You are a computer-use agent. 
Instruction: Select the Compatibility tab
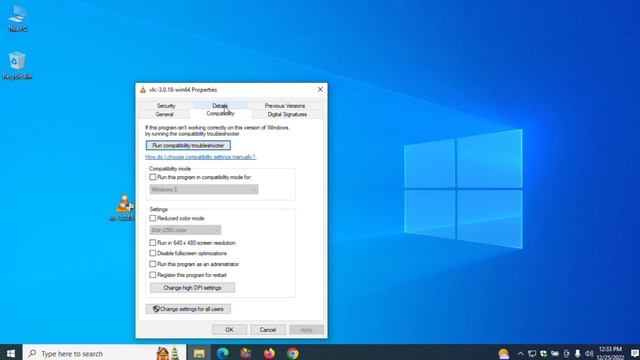220,113
